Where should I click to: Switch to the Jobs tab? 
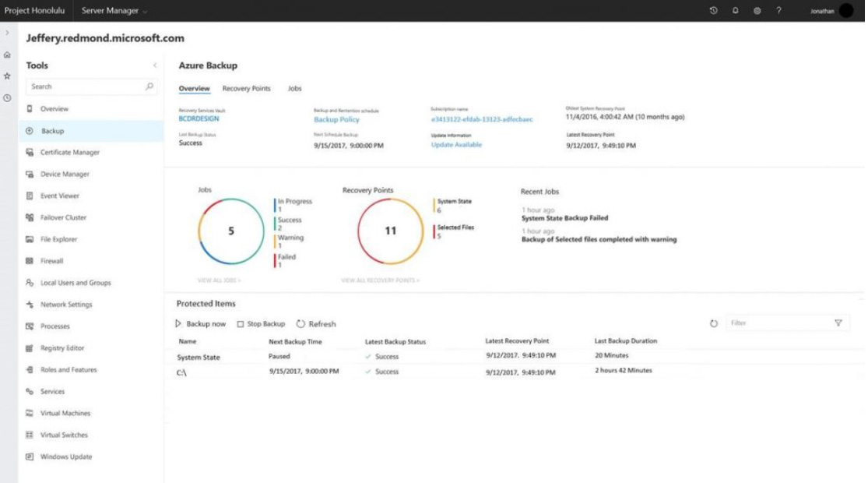click(x=294, y=88)
